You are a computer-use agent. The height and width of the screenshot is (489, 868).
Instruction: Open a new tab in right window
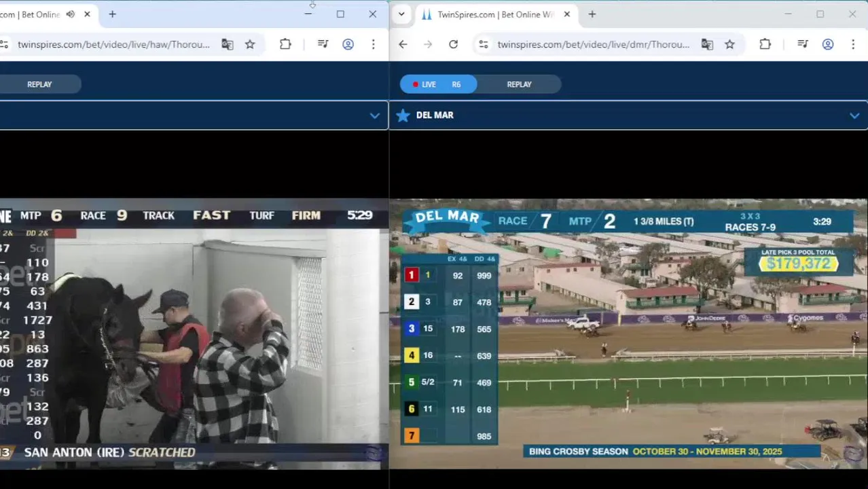(592, 14)
